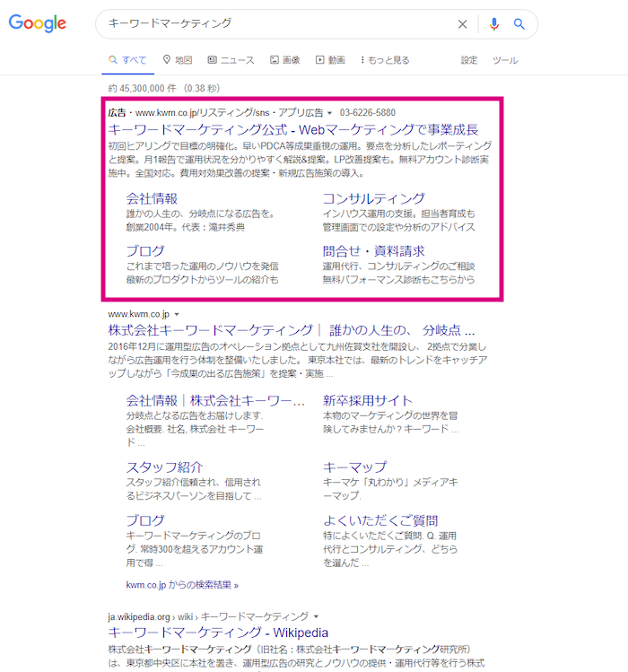Open the キーマップ sitelink
Screen dimensions: 628x672
355,467
